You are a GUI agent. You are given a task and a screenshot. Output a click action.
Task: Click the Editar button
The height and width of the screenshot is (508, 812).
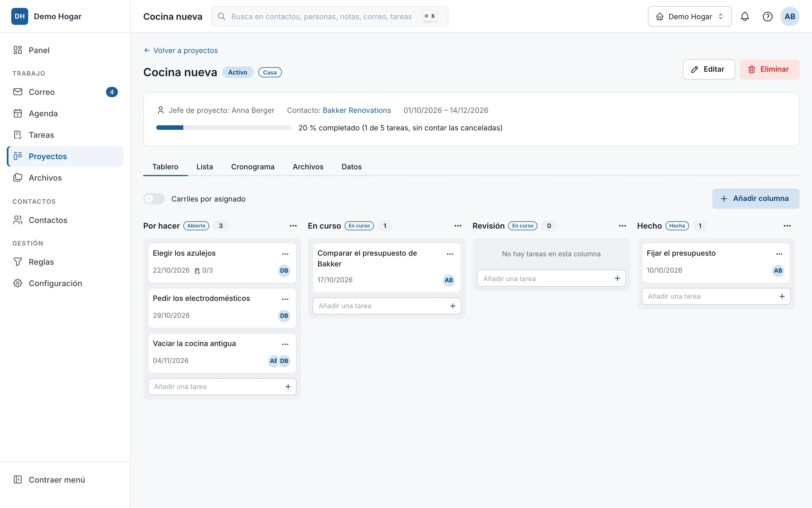(x=709, y=69)
